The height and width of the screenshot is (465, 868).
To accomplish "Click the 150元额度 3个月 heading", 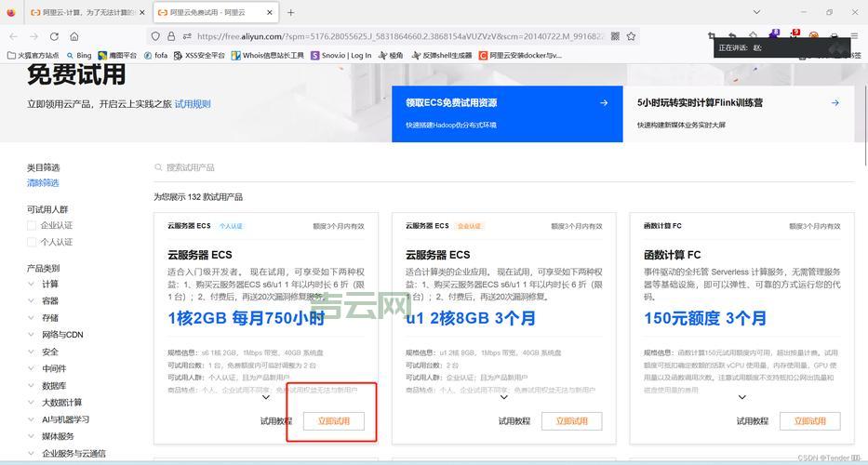I will (705, 318).
